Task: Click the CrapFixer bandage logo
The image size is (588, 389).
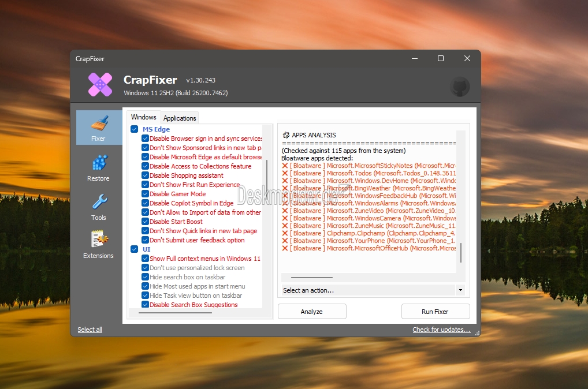Action: tap(99, 84)
